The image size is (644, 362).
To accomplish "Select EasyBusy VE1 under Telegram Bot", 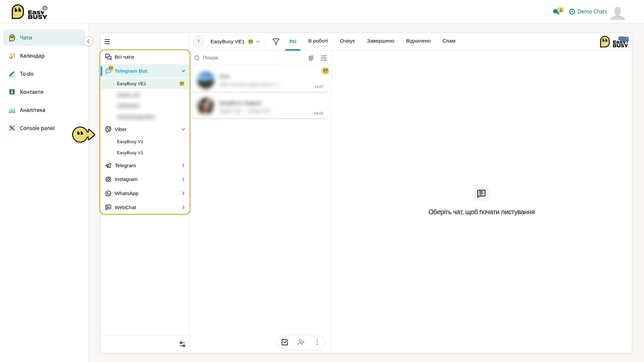I will pos(145,84).
